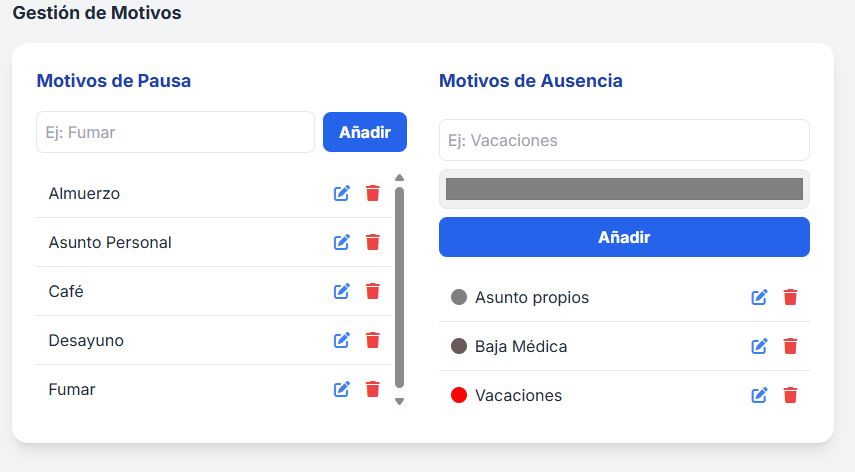Click pause list scrollbar down arrow

(x=400, y=402)
